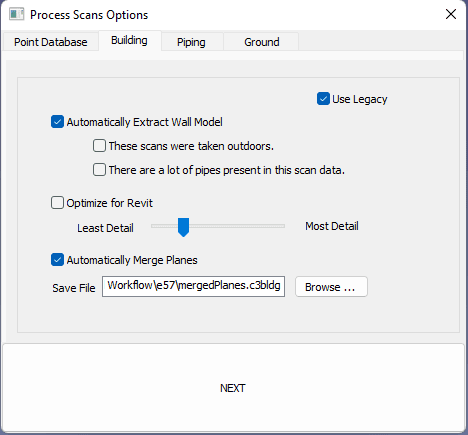Screen dimensions: 468x435
Task: Click the Save File path field
Action: [193, 286]
